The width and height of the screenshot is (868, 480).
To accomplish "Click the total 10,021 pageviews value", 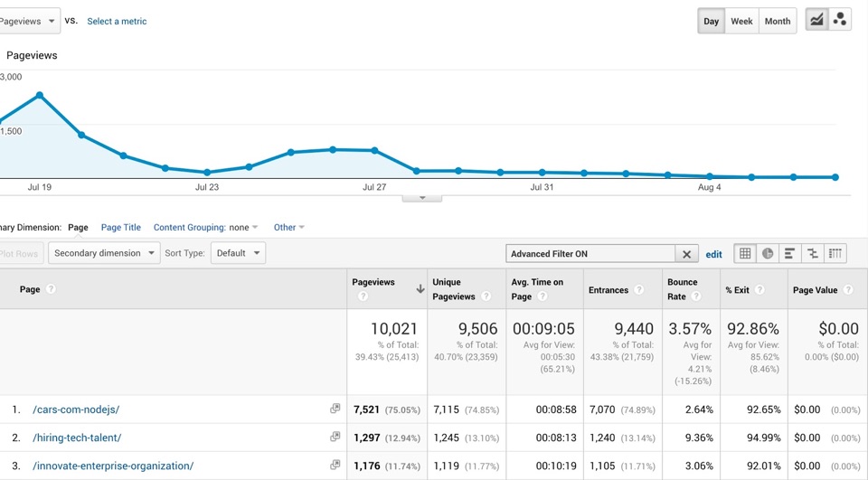I will (x=393, y=329).
